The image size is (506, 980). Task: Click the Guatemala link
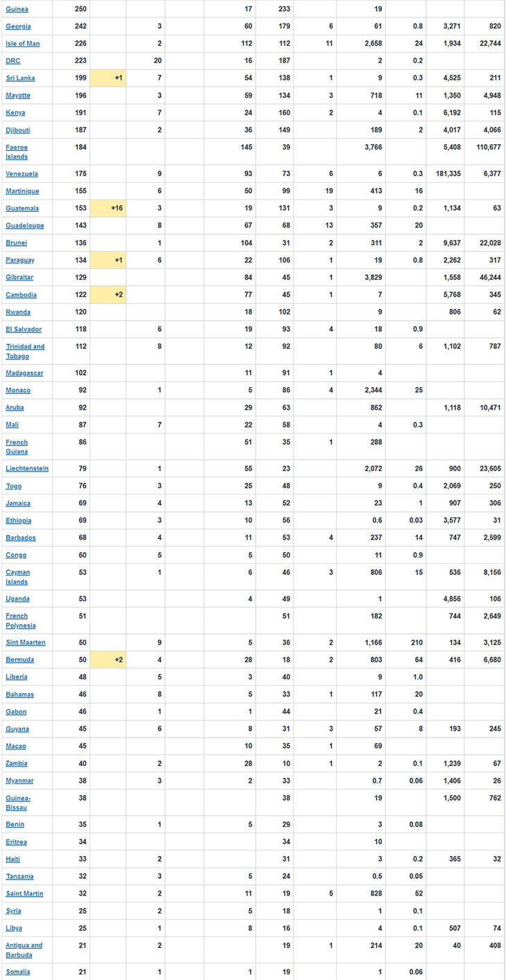coord(22,208)
